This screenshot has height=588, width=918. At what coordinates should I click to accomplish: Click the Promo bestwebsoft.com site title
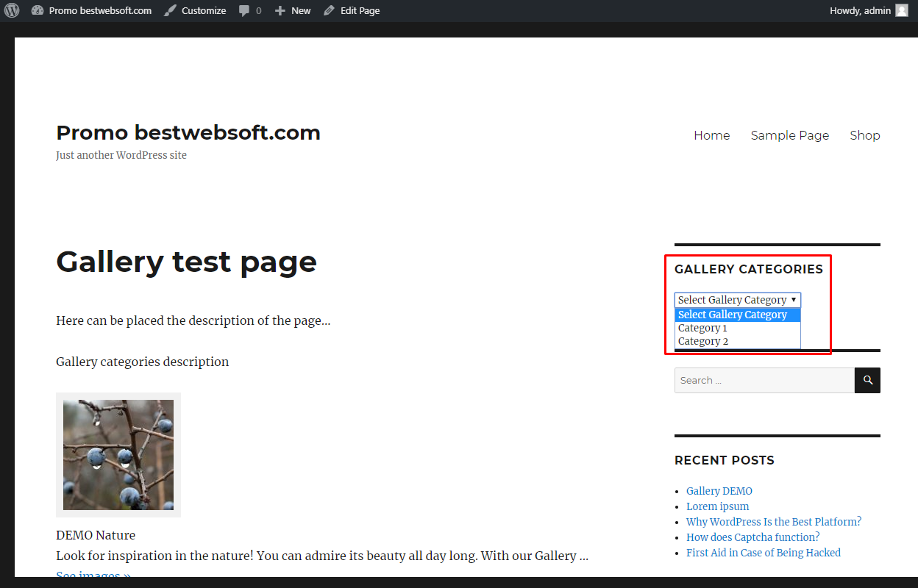pyautogui.click(x=188, y=132)
